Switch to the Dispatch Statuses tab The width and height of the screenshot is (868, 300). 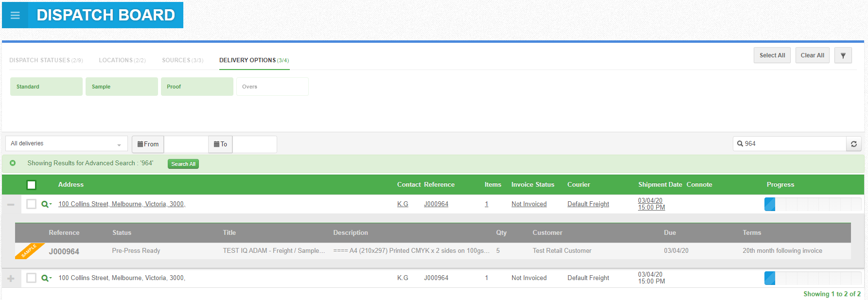[x=46, y=60]
